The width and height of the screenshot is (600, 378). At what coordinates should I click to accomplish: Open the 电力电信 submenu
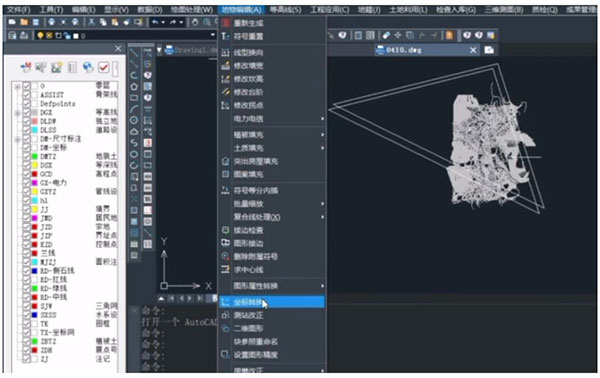click(x=272, y=119)
